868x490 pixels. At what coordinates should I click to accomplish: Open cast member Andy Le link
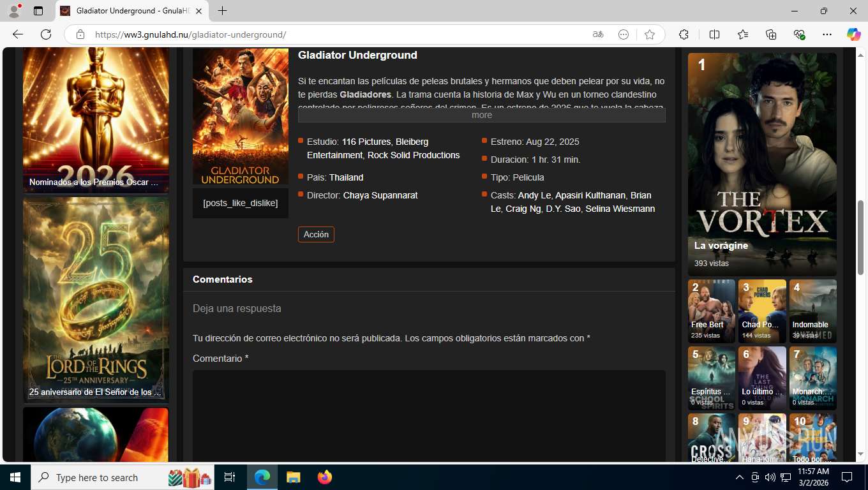click(534, 195)
